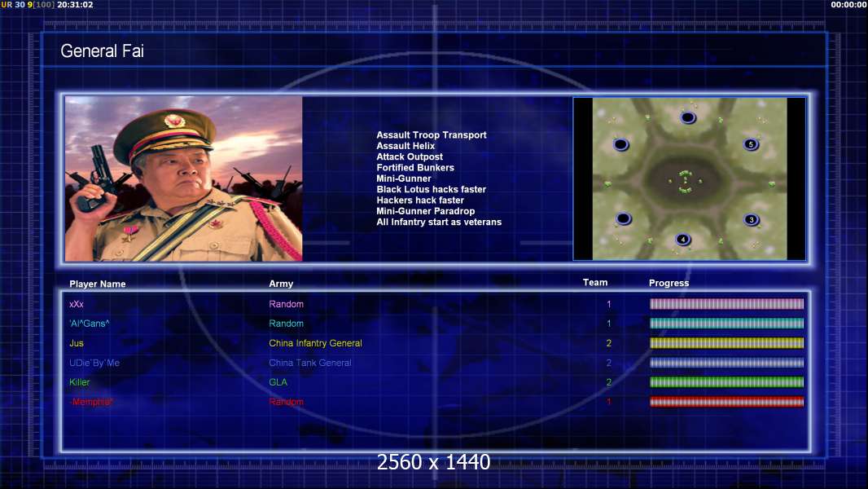This screenshot has height=489, width=868.
Task: Click "Black Lotus hacks faster" text
Action: point(432,189)
